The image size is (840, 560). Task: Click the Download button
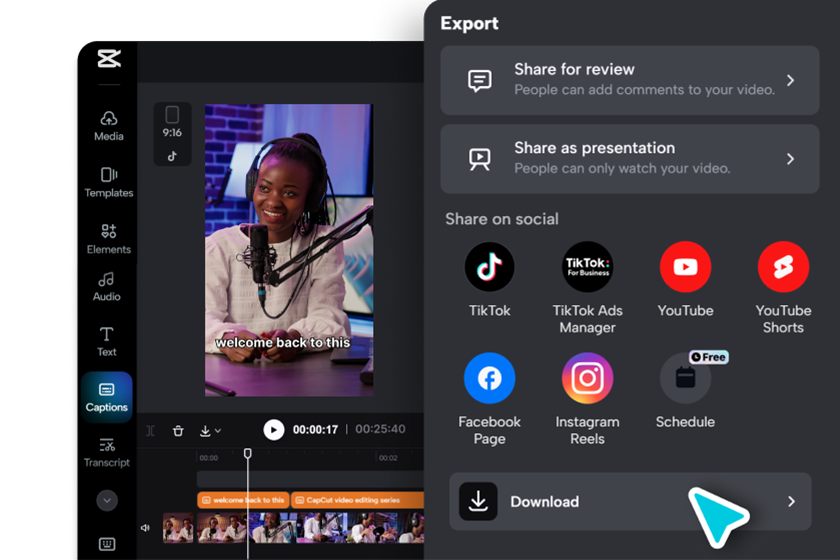[632, 502]
